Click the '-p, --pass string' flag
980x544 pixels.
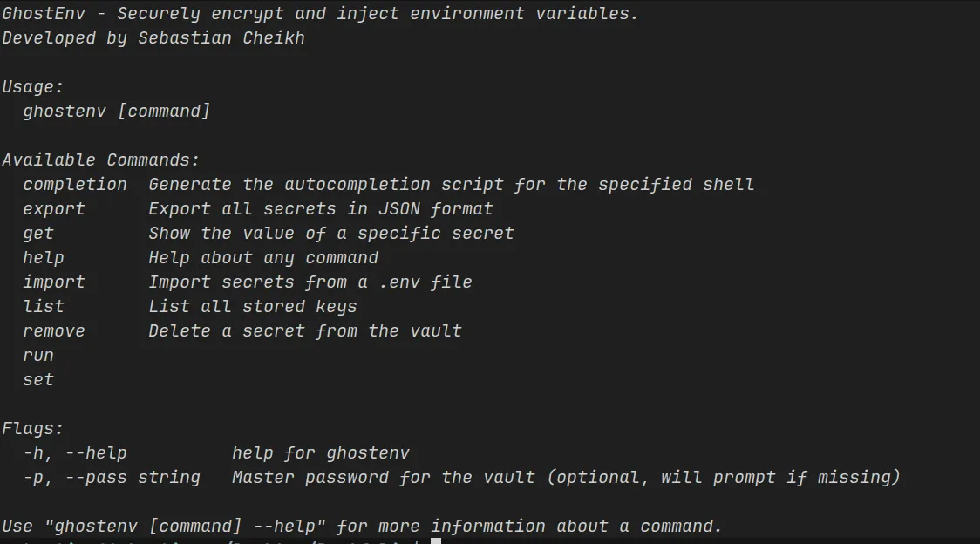(x=112, y=478)
